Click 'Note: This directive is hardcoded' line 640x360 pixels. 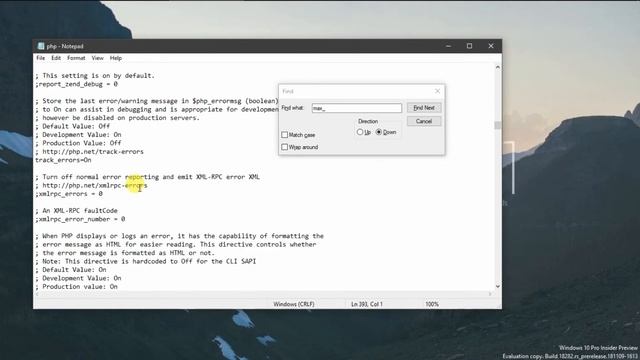[x=146, y=261]
